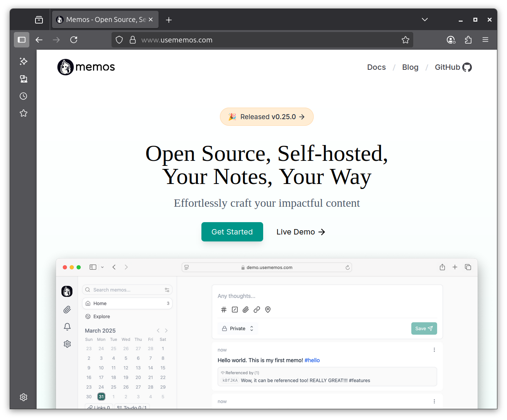Open the Released v0.25.0 announcement
This screenshot has width=507, height=420.
click(267, 117)
